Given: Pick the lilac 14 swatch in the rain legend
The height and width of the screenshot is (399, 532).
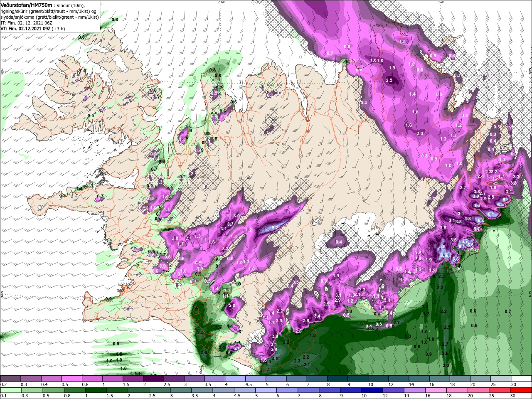Looking at the screenshot, I should pyautogui.click(x=415, y=390).
